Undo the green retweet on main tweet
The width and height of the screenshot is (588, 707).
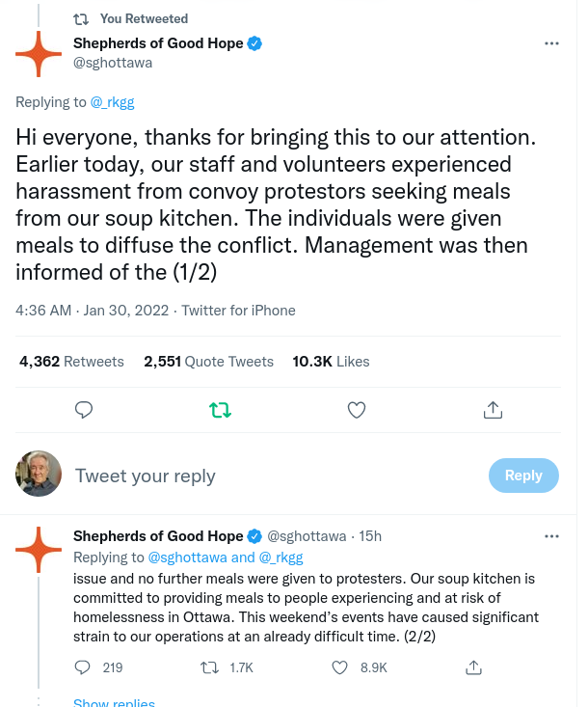(x=221, y=410)
